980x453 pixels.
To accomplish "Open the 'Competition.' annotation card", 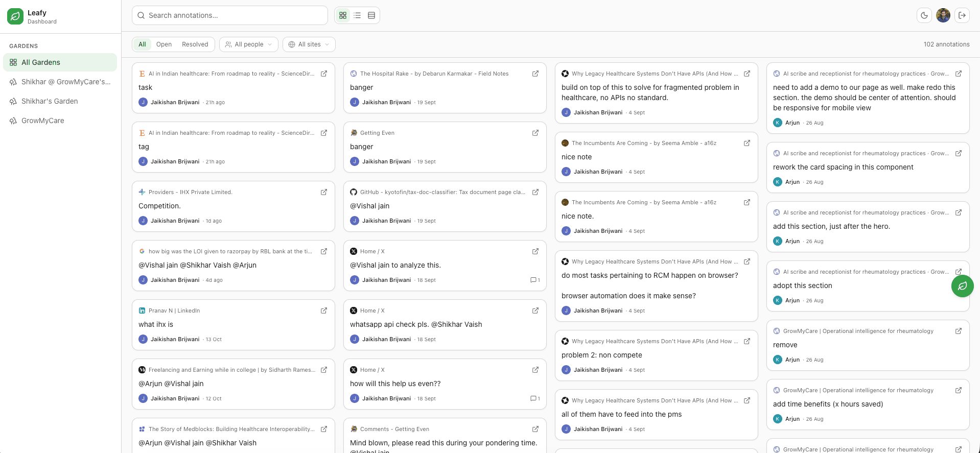I will 234,206.
